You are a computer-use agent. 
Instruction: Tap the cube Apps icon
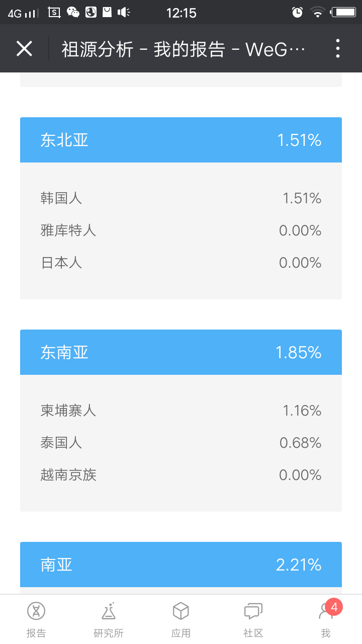(x=181, y=611)
